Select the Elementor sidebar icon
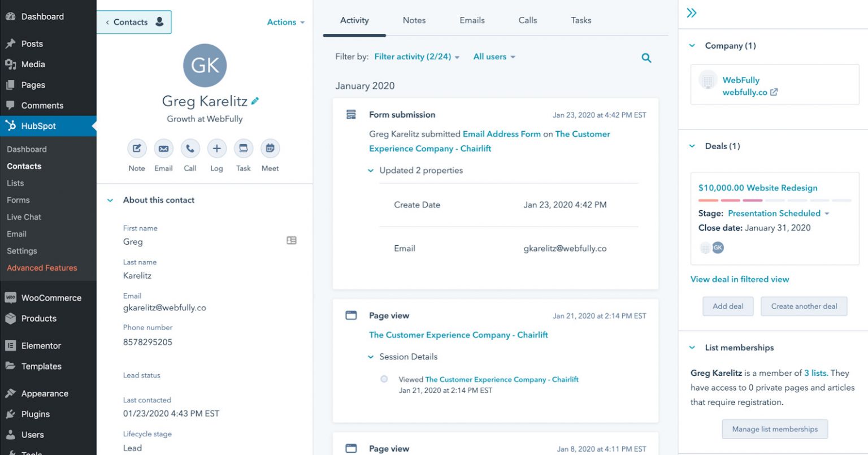 click(x=10, y=345)
